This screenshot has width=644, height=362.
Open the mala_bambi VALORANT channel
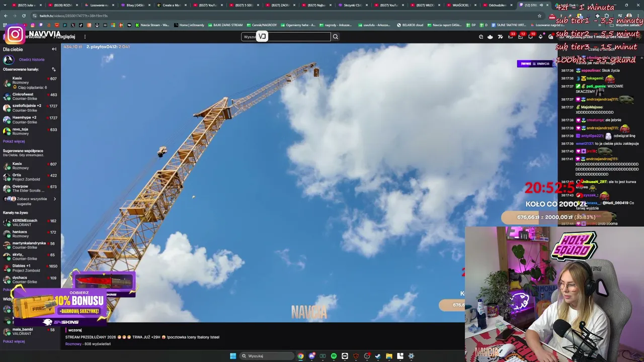30,331
